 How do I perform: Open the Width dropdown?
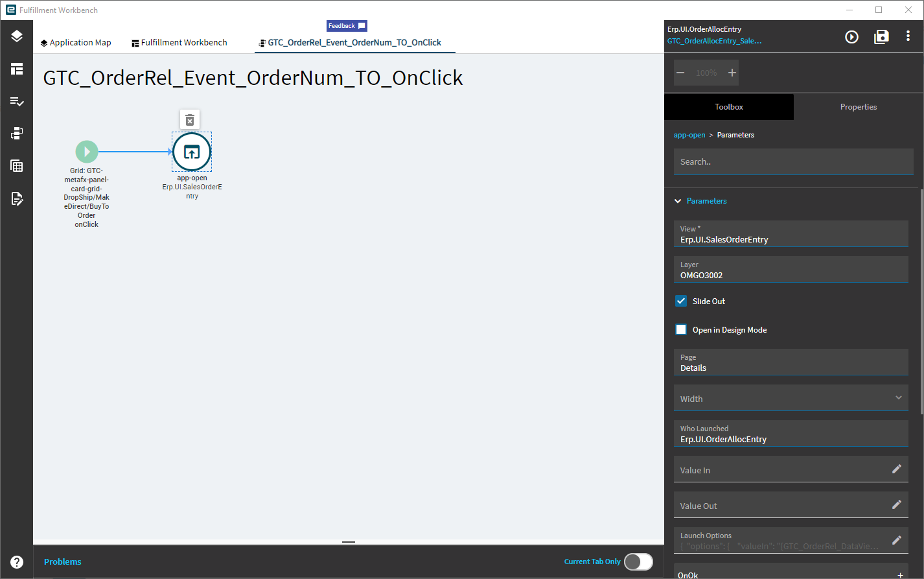[x=899, y=397]
